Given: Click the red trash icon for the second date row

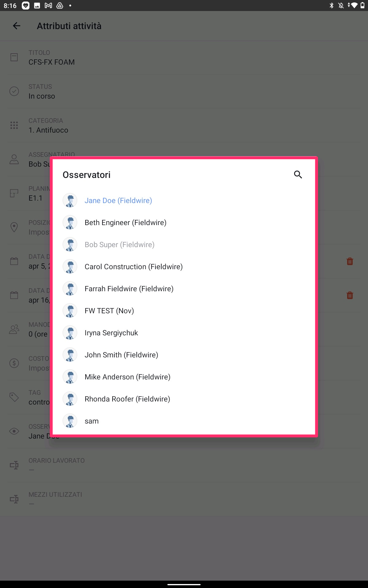Looking at the screenshot, I should pyautogui.click(x=350, y=295).
